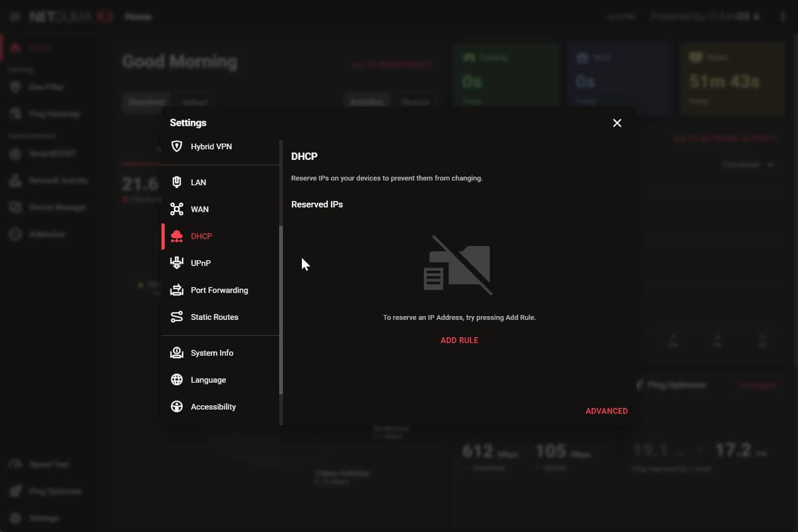This screenshot has height=532, width=798.
Task: Click the Accessibility person icon
Action: click(177, 406)
